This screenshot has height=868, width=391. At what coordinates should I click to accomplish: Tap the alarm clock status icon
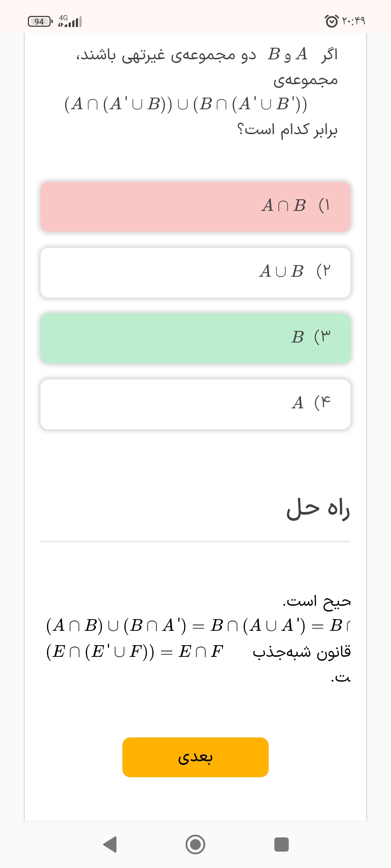click(x=331, y=21)
